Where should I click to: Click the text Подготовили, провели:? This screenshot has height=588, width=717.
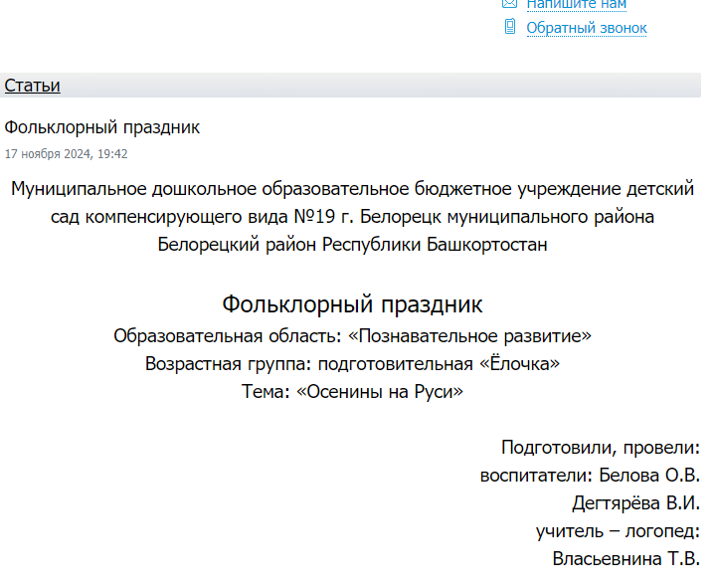coord(601,448)
